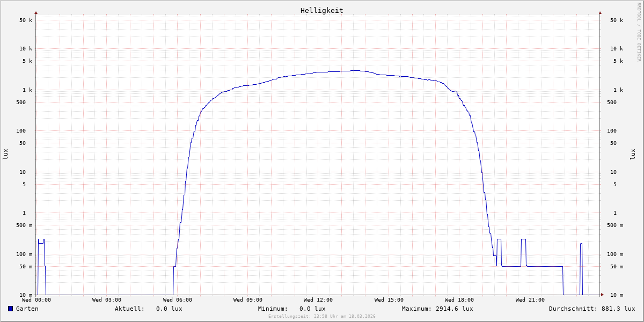Click the Wed 06:00 time axis label
Viewport: 644px width, 322px height.
pyautogui.click(x=177, y=300)
